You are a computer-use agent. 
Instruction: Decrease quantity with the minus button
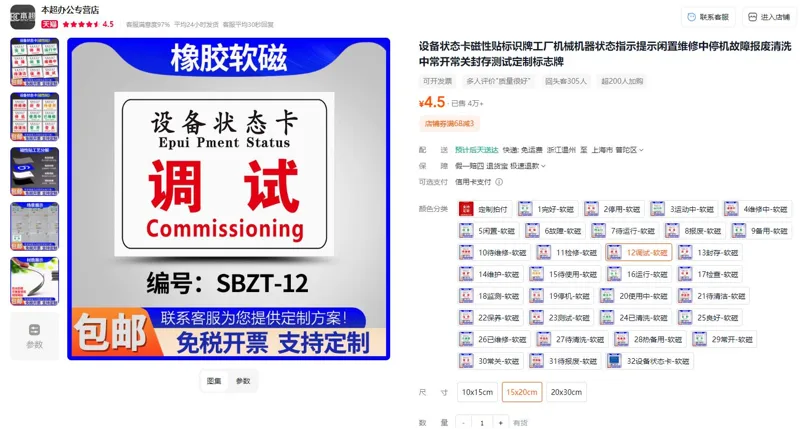click(x=463, y=423)
